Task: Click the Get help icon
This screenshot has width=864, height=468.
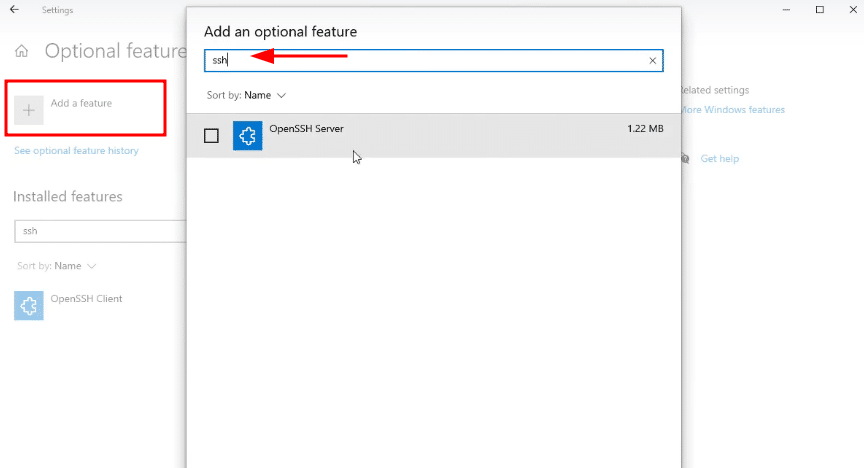Action: (685, 158)
